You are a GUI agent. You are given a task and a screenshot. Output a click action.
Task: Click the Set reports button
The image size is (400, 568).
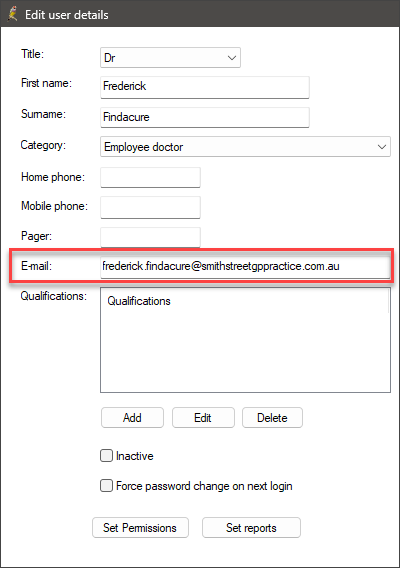(251, 528)
